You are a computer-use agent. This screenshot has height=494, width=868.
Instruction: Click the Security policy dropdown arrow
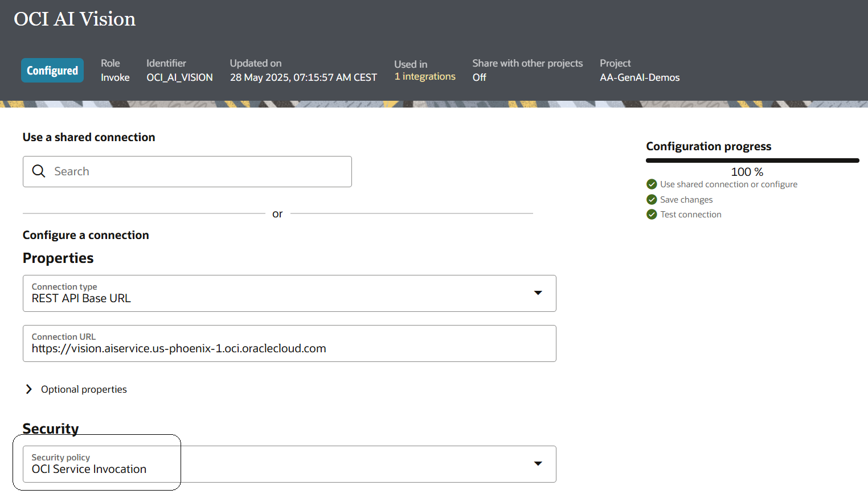[x=538, y=463]
